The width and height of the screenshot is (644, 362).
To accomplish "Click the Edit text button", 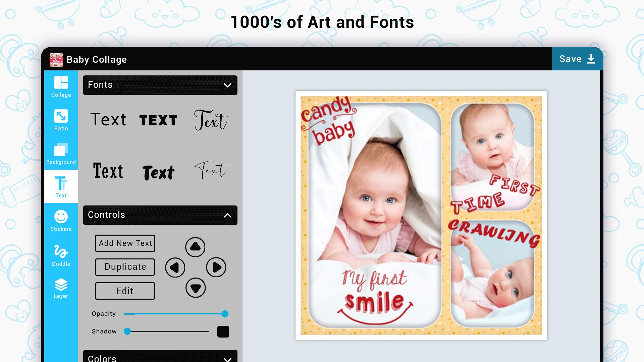I will tap(125, 291).
